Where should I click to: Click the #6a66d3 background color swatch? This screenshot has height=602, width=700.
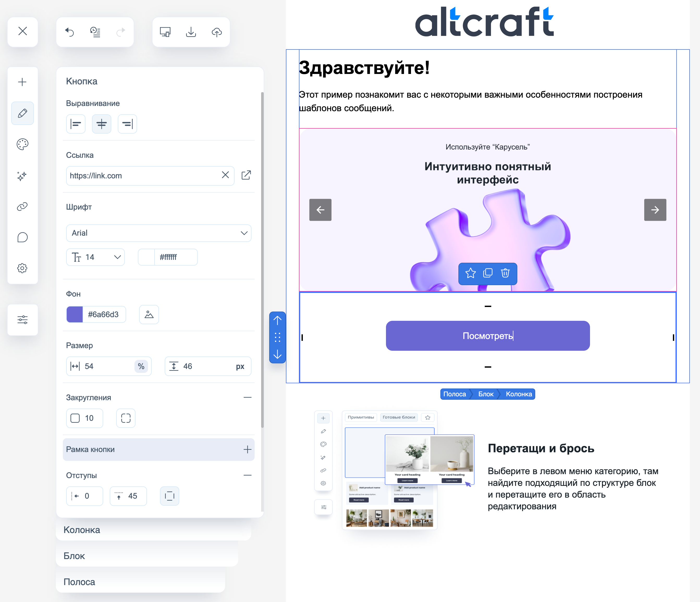click(75, 314)
